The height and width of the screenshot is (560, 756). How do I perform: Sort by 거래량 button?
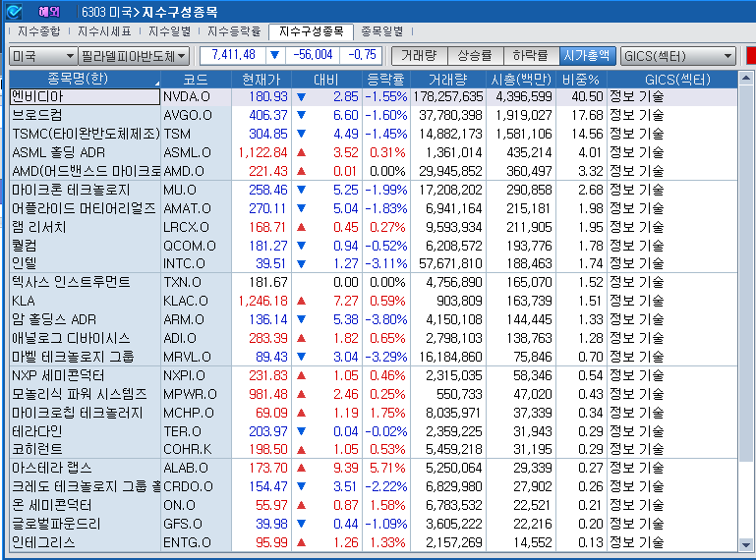tap(419, 55)
